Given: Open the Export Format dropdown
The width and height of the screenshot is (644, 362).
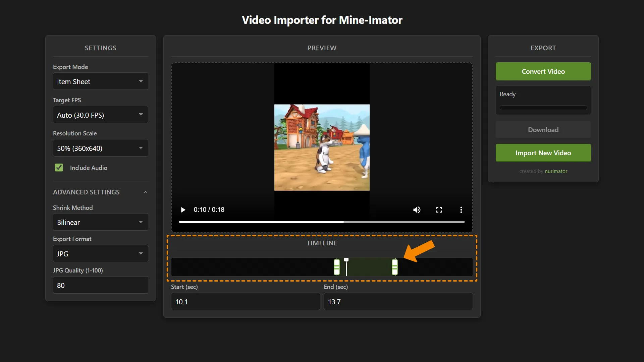Looking at the screenshot, I should [100, 253].
